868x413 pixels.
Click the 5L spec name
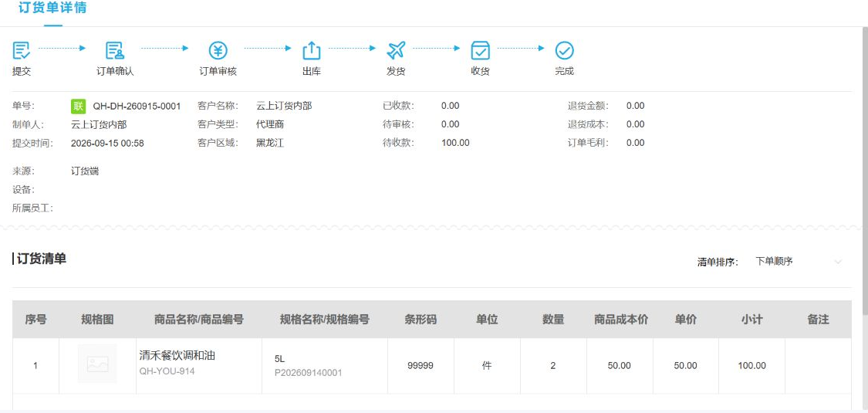tap(279, 359)
